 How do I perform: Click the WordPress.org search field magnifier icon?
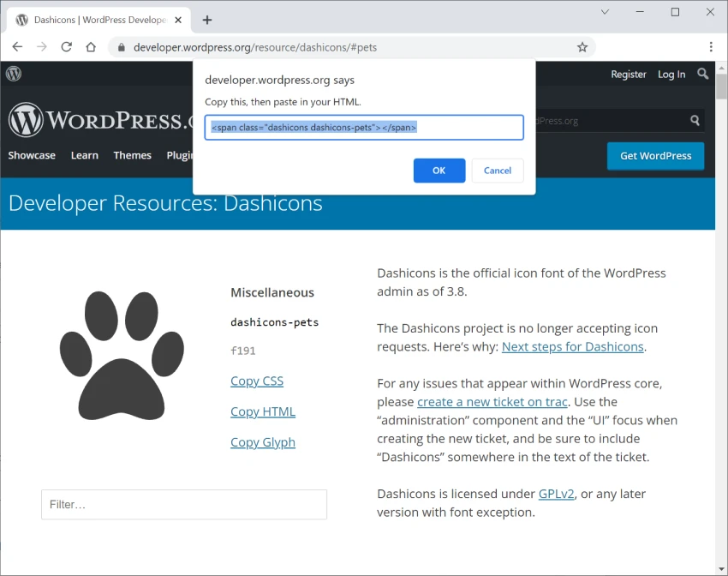click(695, 121)
